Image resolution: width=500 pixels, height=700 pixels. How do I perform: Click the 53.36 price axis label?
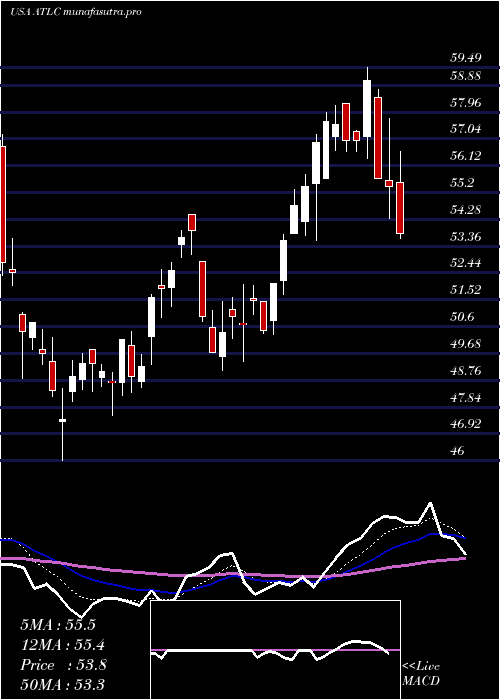465,236
